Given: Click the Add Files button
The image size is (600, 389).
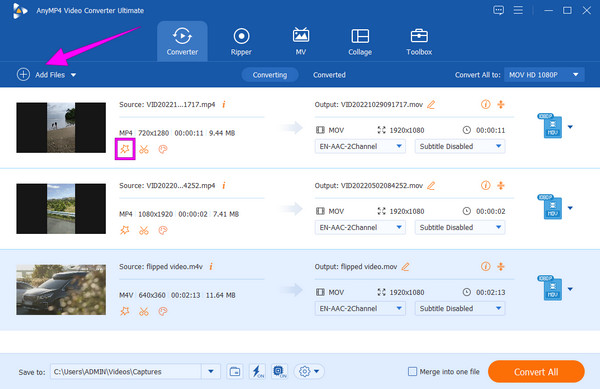Looking at the screenshot, I should tap(41, 75).
